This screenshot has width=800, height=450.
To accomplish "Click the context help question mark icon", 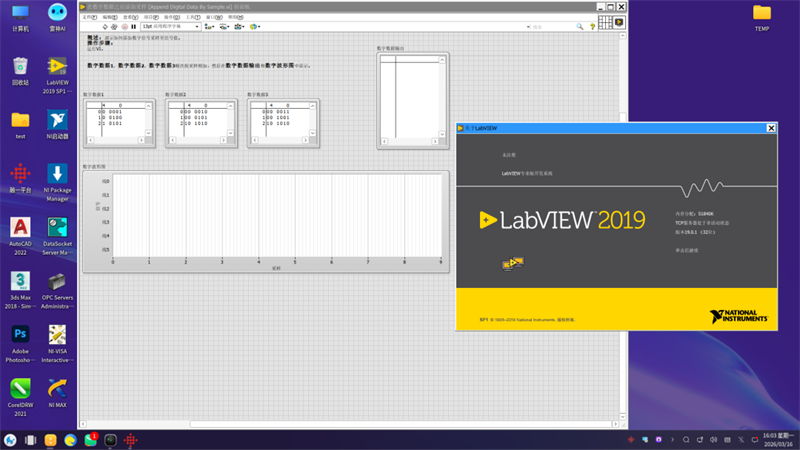I will tap(590, 26).
